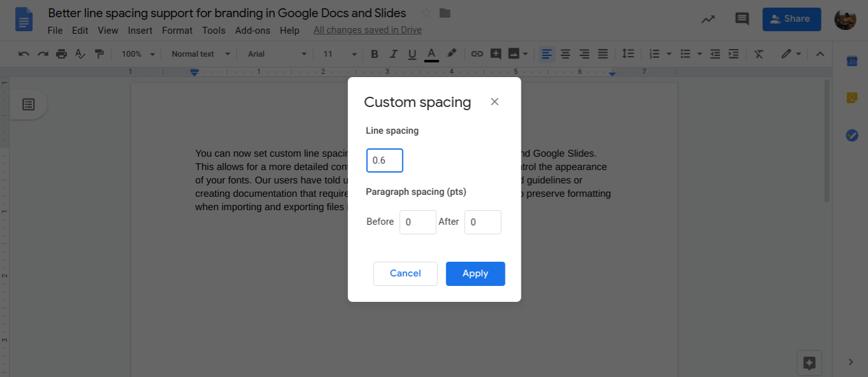Screen dimensions: 868x377
Task: Open the Google account avatar
Action: pyautogui.click(x=845, y=19)
